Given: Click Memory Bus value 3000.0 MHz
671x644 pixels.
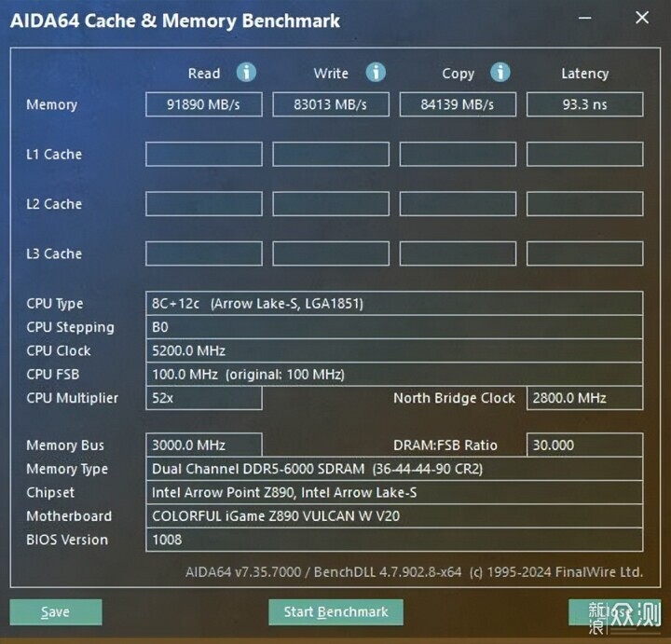Looking at the screenshot, I should (204, 445).
